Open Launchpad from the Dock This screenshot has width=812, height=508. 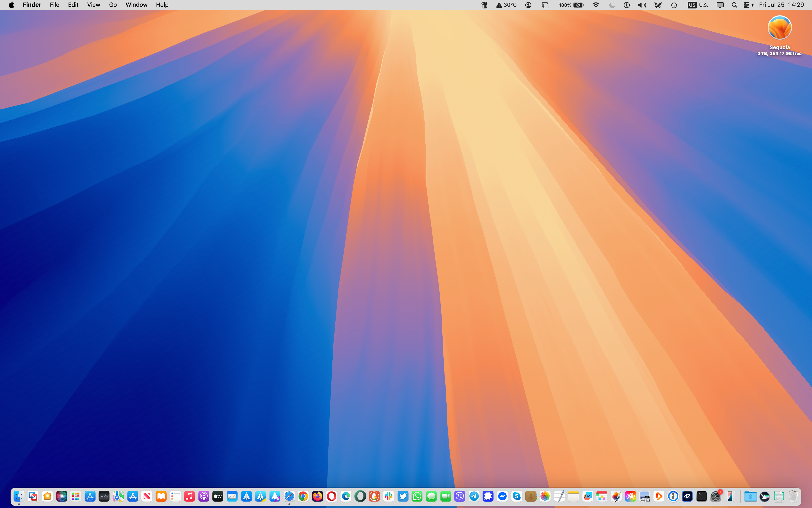click(x=76, y=496)
